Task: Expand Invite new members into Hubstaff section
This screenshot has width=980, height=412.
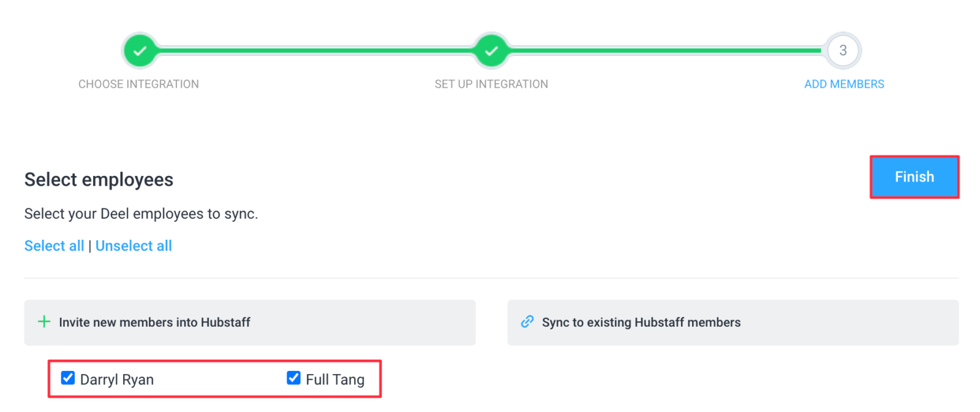Action: pos(250,322)
